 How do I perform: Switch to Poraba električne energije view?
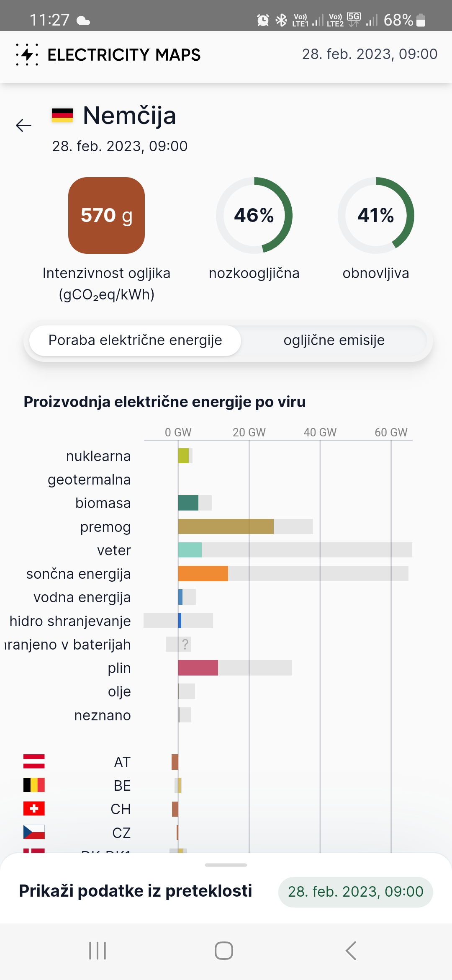135,340
